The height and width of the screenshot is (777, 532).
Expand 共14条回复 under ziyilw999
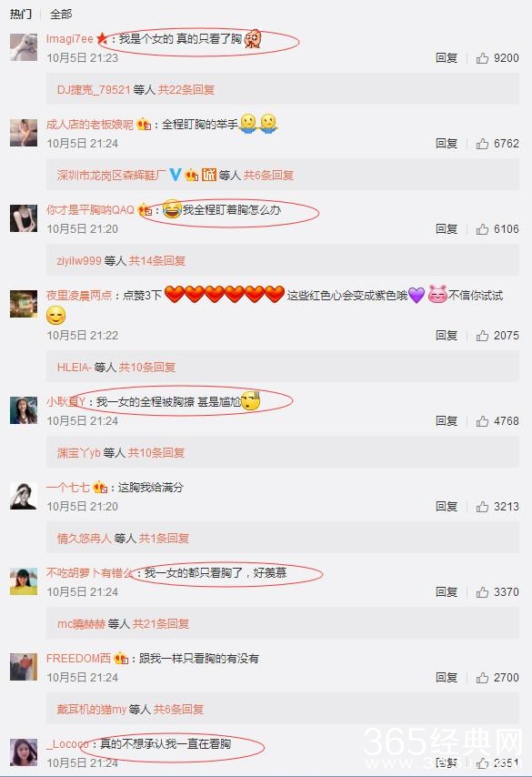pyautogui.click(x=157, y=260)
